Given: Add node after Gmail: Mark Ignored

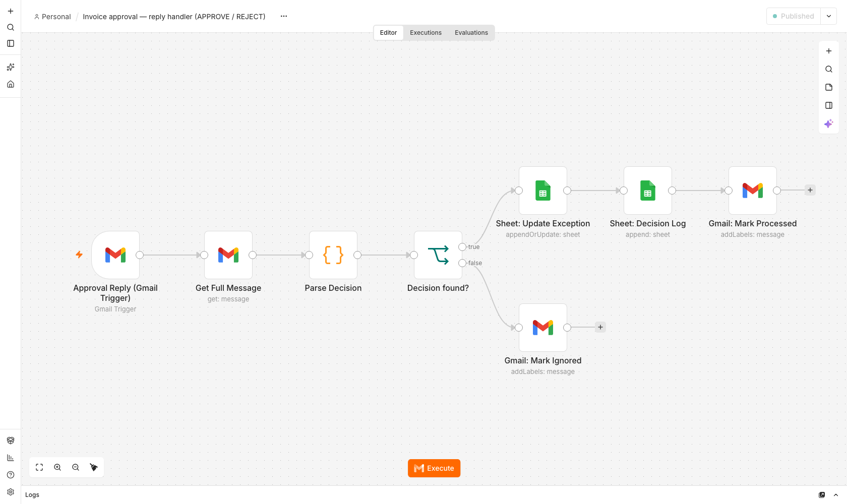Looking at the screenshot, I should [600, 327].
